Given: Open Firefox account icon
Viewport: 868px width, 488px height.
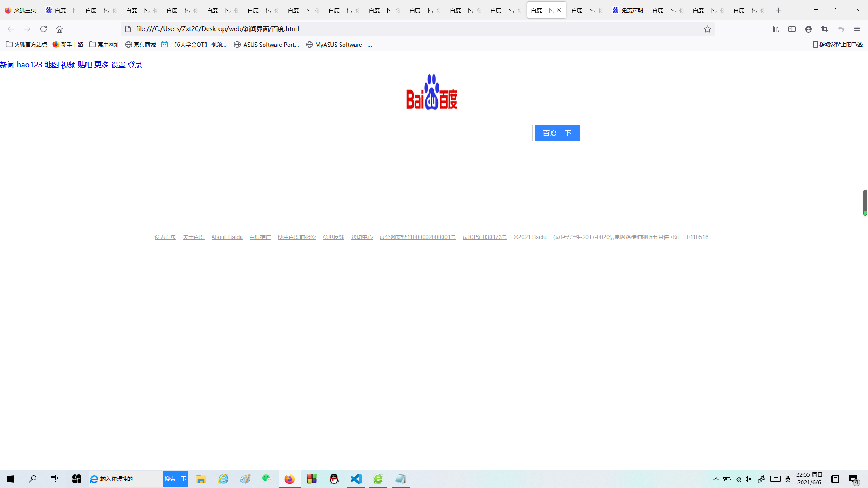Looking at the screenshot, I should (808, 29).
